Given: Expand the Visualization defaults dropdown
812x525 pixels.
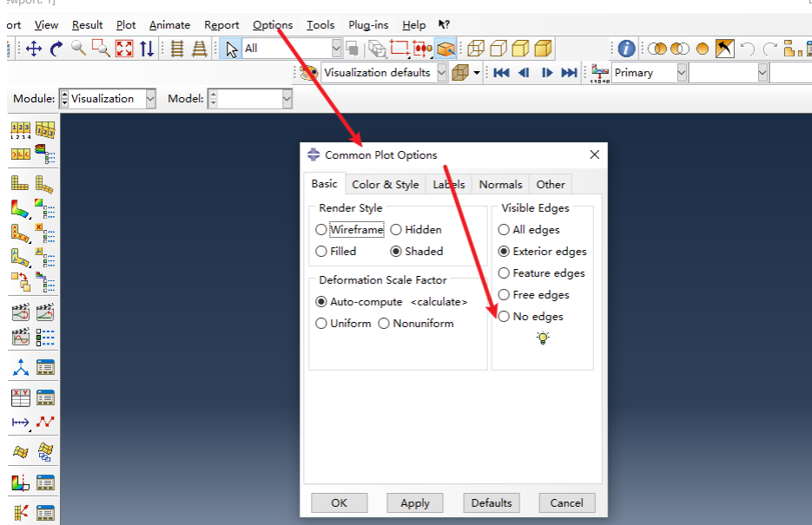Looking at the screenshot, I should (x=442, y=73).
